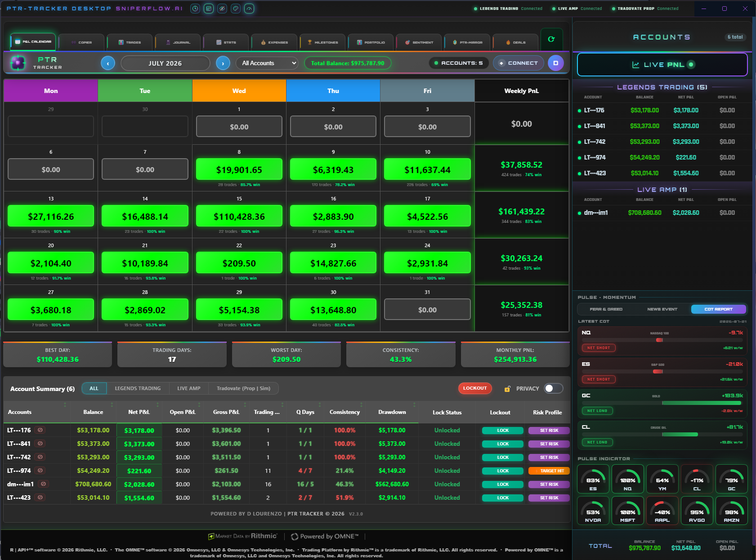Toggle the crossed-eye privacy icon in the title bar
756x560 pixels.
pos(222,9)
